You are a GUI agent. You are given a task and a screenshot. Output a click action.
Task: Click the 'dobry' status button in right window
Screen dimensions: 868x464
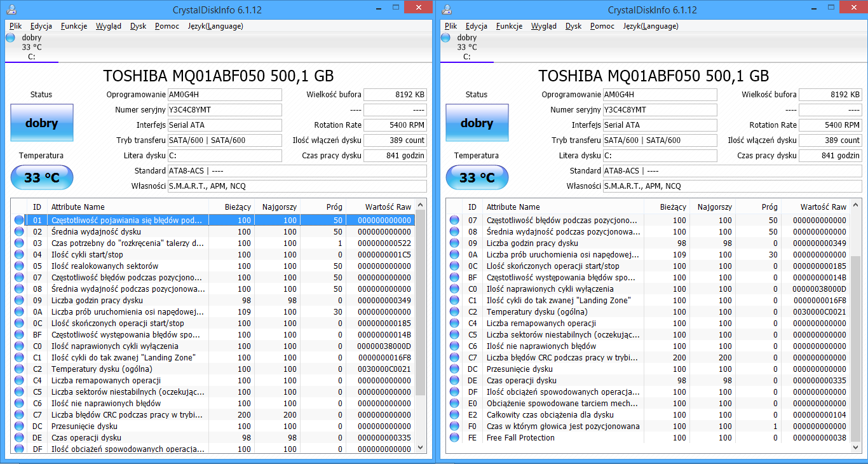pos(477,123)
